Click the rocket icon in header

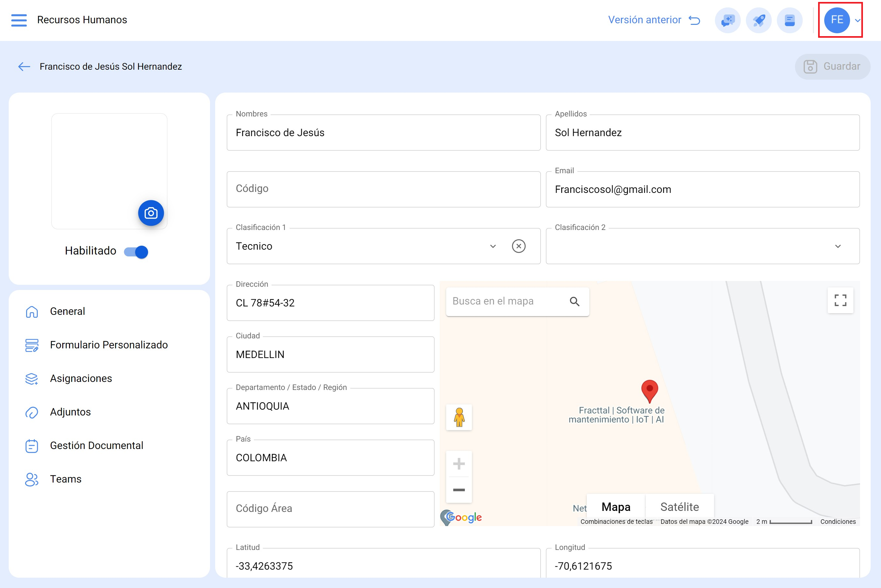758,20
